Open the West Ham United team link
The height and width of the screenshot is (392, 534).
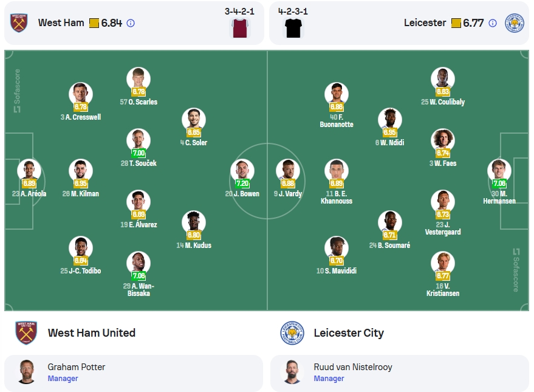[x=92, y=332]
